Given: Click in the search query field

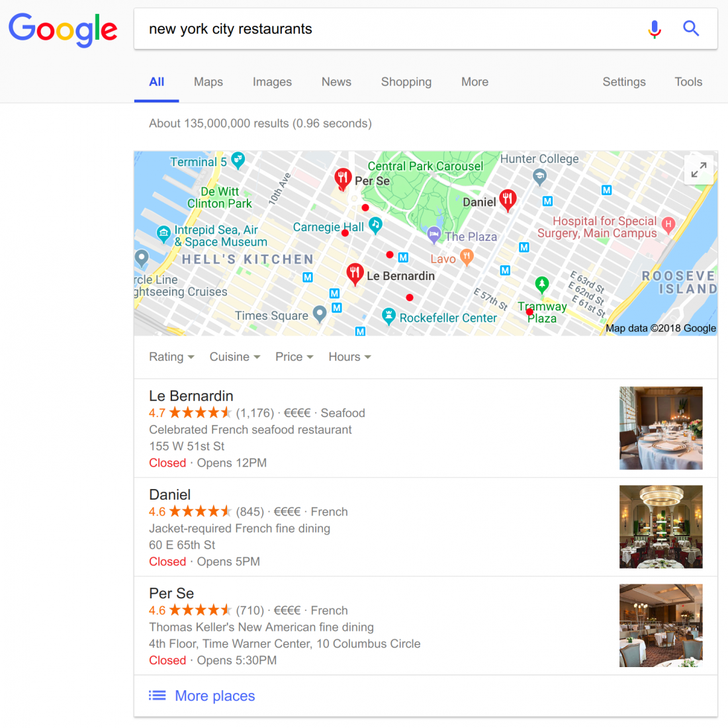Looking at the screenshot, I should 390,28.
